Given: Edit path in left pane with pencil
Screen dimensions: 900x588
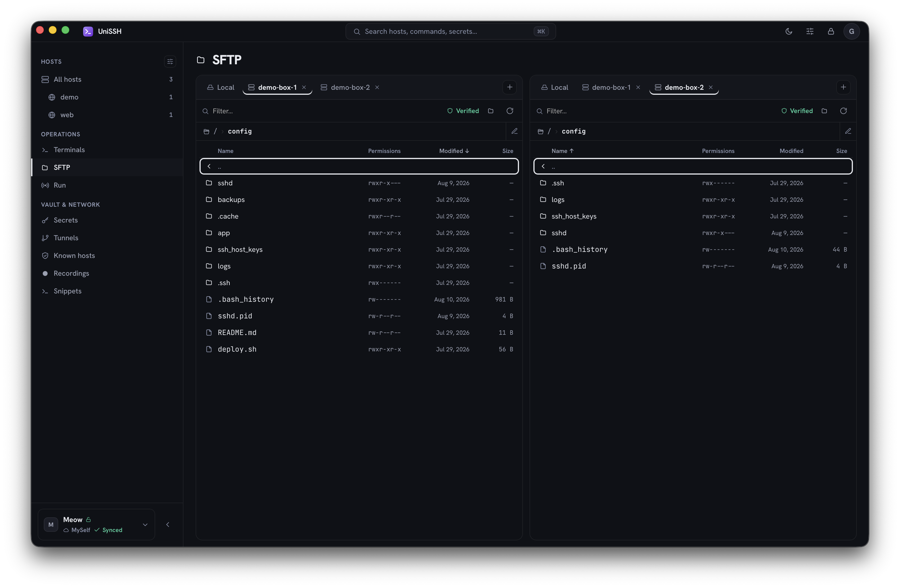Looking at the screenshot, I should pyautogui.click(x=514, y=131).
